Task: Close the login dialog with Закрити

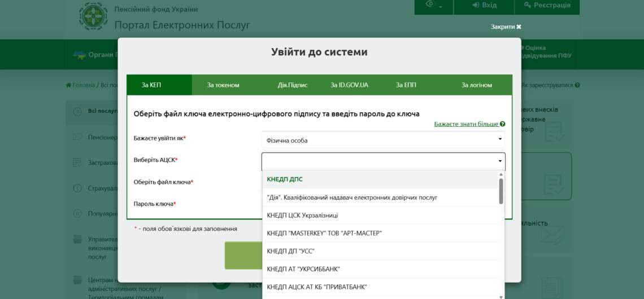Action: tap(506, 27)
